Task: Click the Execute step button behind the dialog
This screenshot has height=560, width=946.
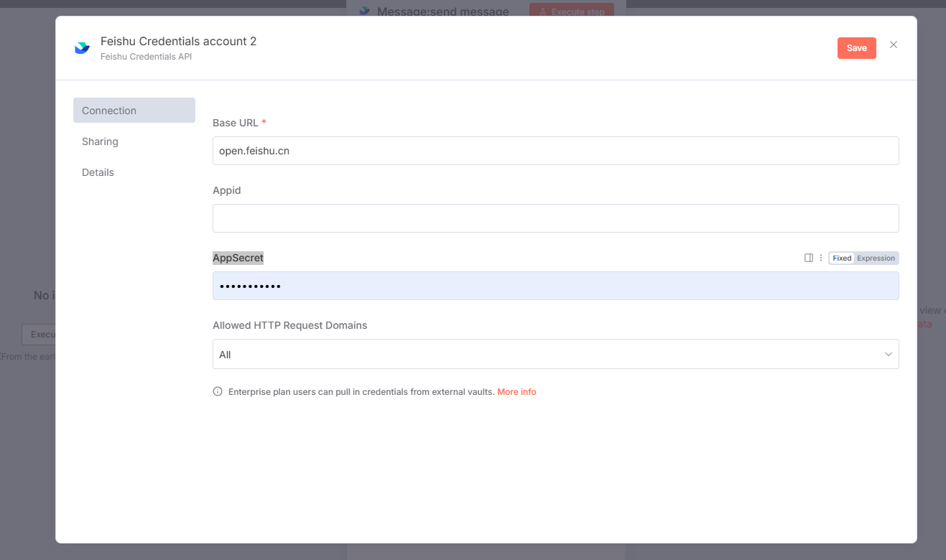Action: [x=572, y=12]
